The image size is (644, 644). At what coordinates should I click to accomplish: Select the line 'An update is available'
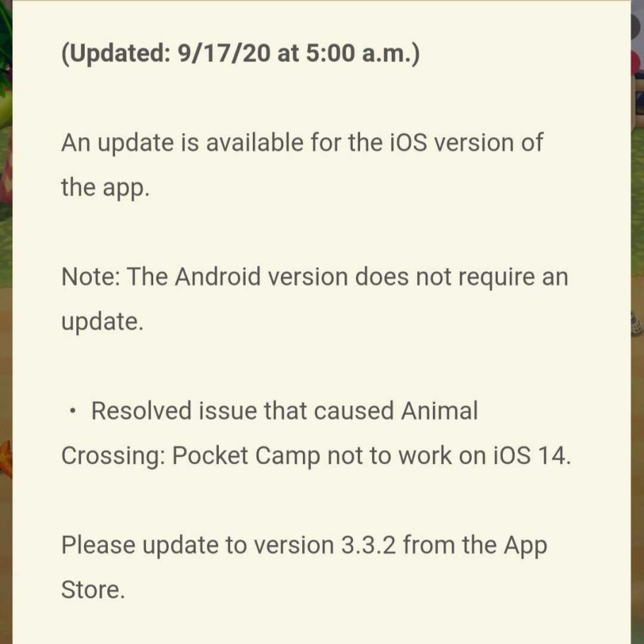(302, 143)
